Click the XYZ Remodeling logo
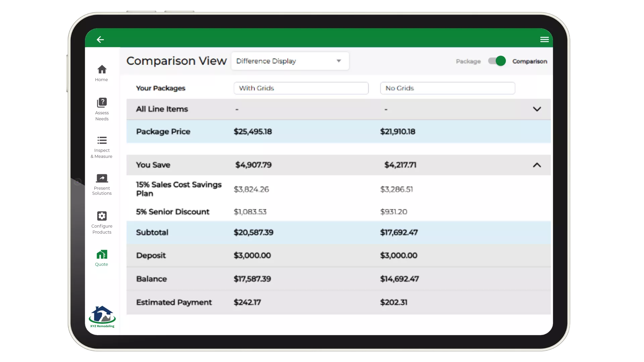Image resolution: width=644 pixels, height=362 pixels. pyautogui.click(x=102, y=317)
